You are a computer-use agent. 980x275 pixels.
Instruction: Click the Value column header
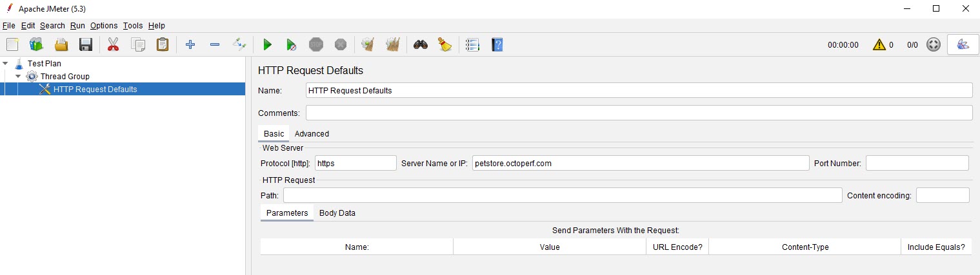pyautogui.click(x=550, y=247)
